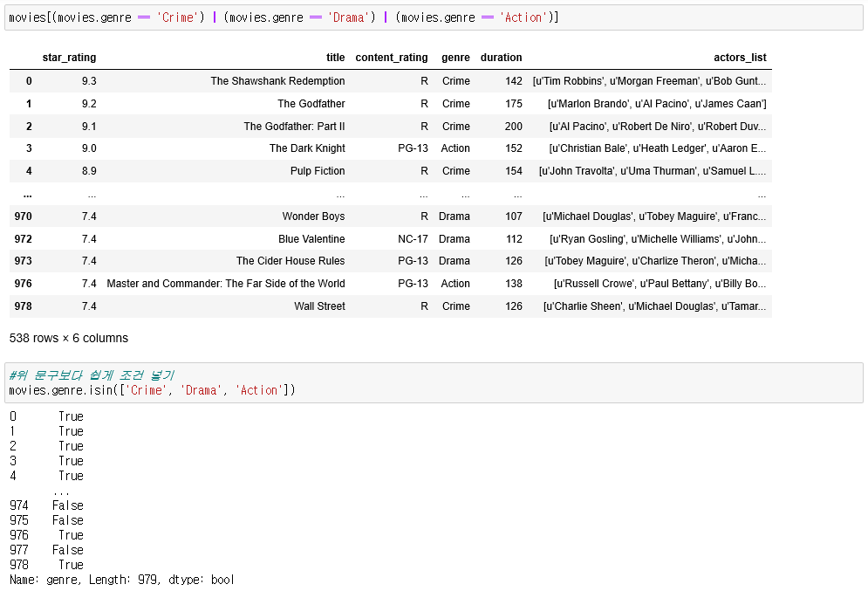Viewport: 868px width, 591px height.
Task: Click star rating 9.1 cell
Action: 89,127
